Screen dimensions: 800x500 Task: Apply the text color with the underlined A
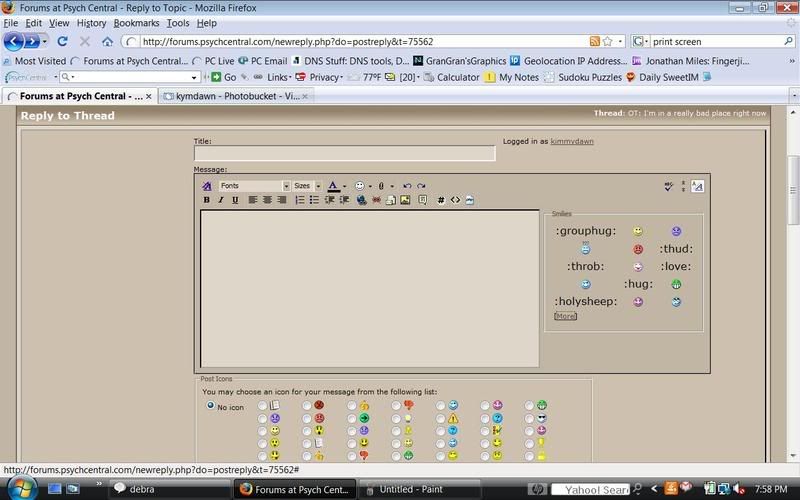click(x=333, y=186)
